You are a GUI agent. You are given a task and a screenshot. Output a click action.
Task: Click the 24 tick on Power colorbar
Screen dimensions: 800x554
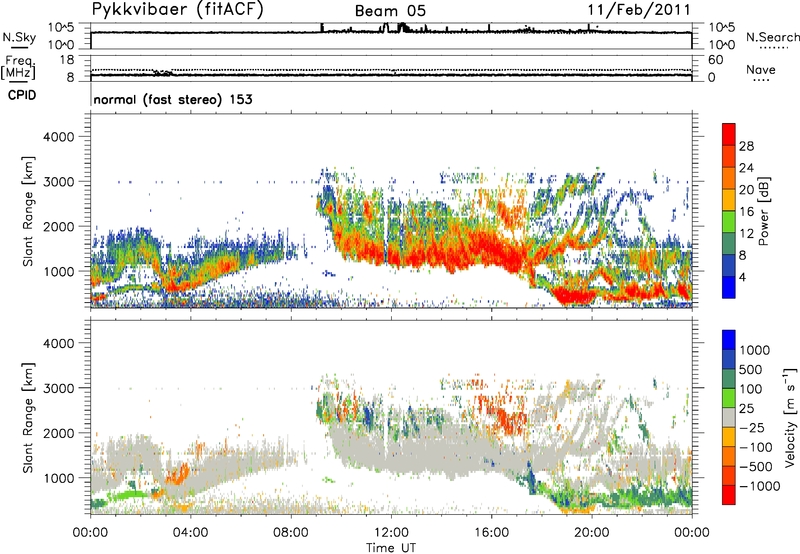pos(746,168)
